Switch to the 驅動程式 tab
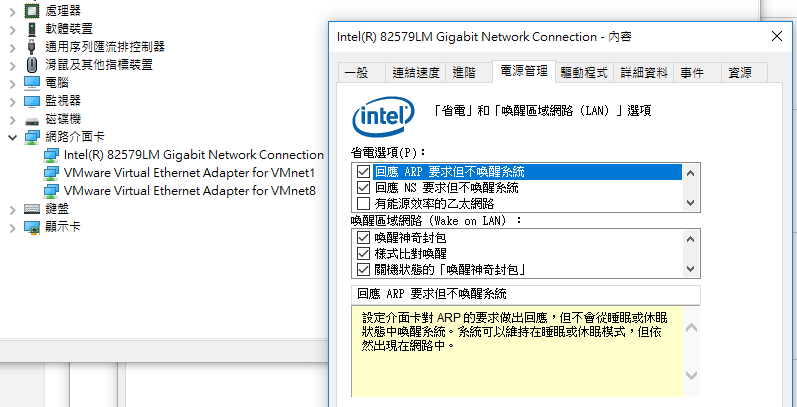This screenshot has width=797, height=407. (584, 73)
